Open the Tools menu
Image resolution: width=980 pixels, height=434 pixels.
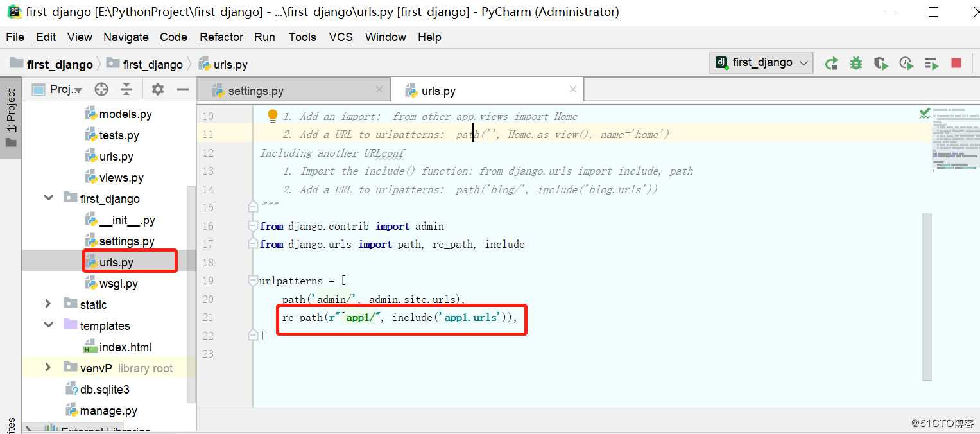tap(302, 37)
